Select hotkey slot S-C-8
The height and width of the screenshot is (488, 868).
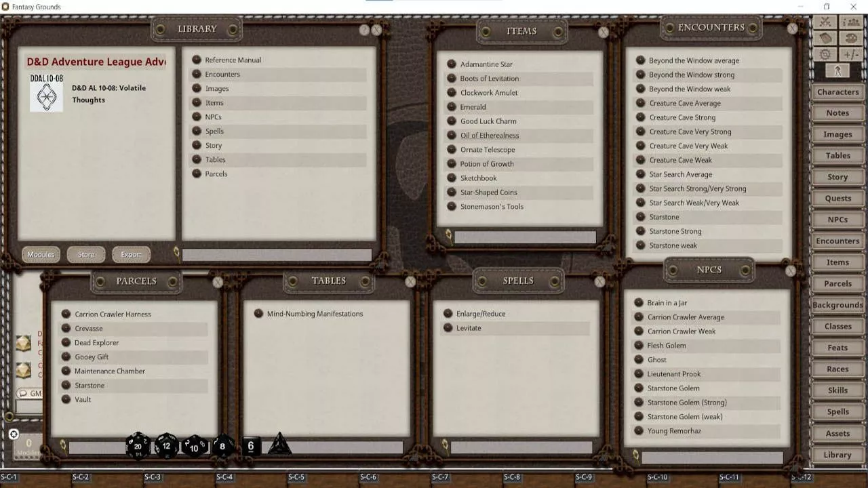(511, 477)
